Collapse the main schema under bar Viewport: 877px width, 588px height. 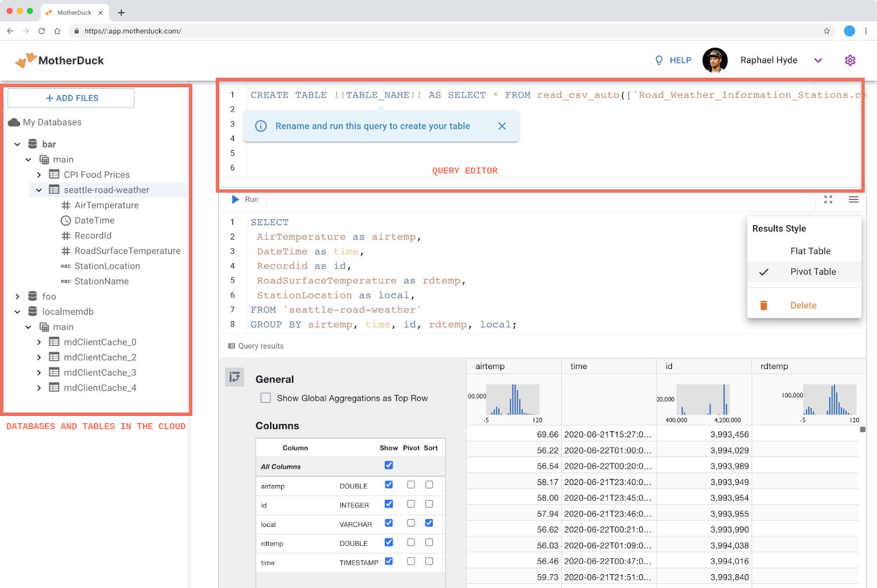29,159
